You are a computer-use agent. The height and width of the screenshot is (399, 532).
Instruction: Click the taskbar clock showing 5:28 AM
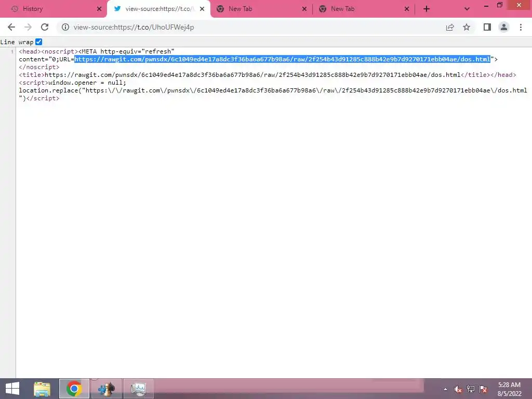click(509, 389)
